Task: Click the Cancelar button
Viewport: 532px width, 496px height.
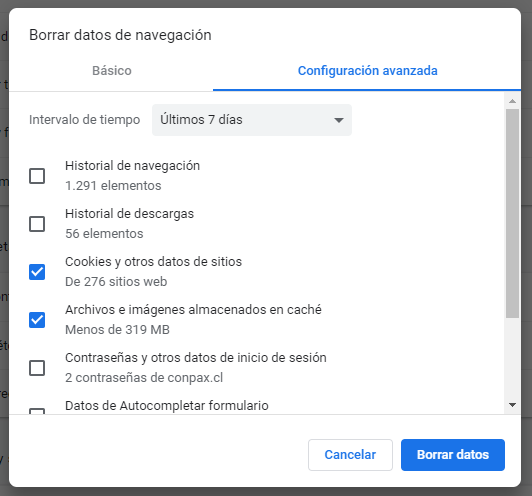Action: point(350,455)
